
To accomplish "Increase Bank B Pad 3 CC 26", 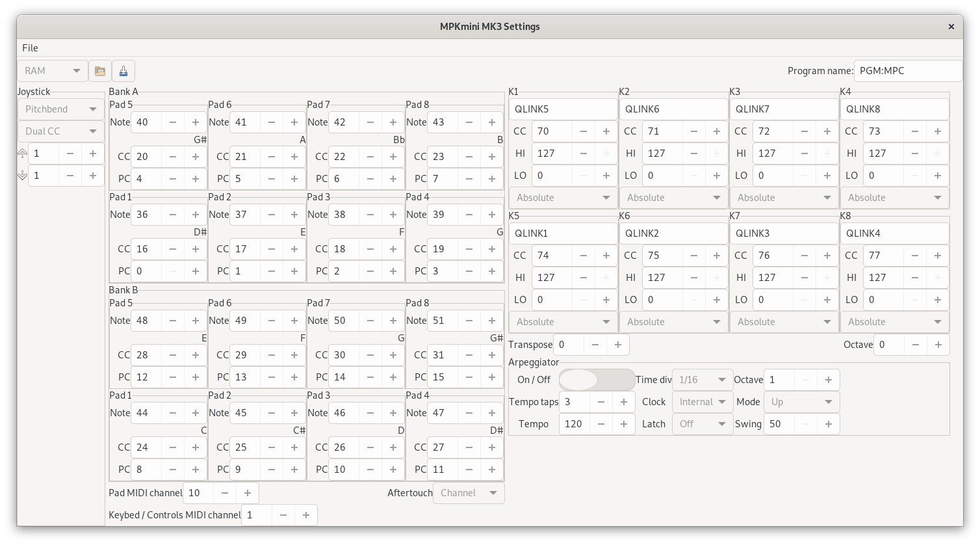I will click(393, 447).
